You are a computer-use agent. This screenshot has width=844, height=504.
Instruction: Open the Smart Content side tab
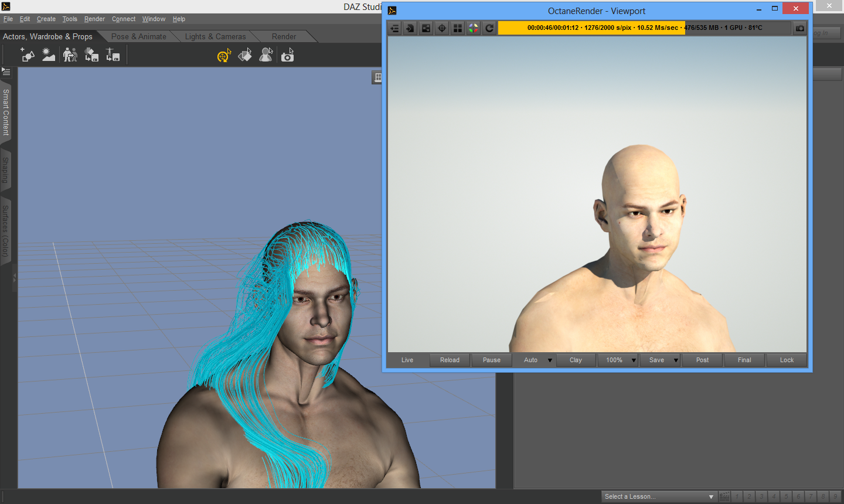[6, 112]
